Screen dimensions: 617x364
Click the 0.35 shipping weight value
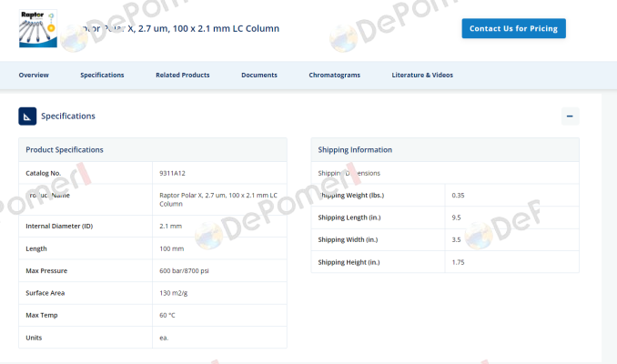tap(458, 195)
